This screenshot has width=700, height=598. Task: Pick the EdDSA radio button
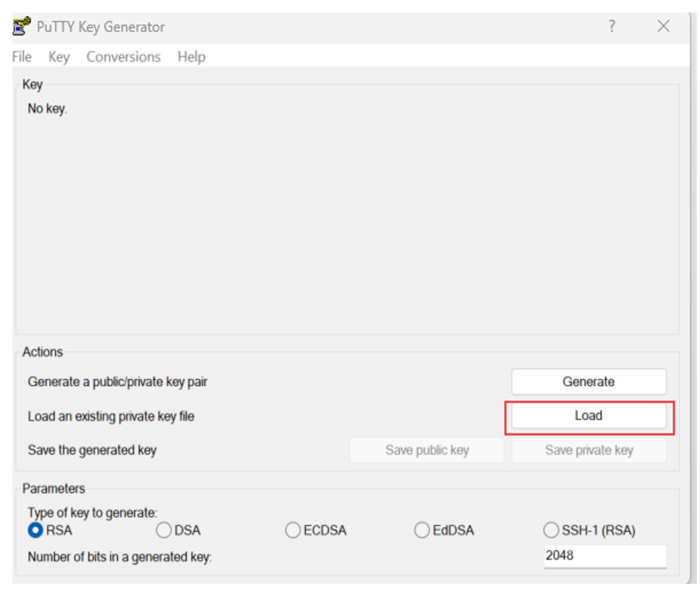tap(422, 531)
